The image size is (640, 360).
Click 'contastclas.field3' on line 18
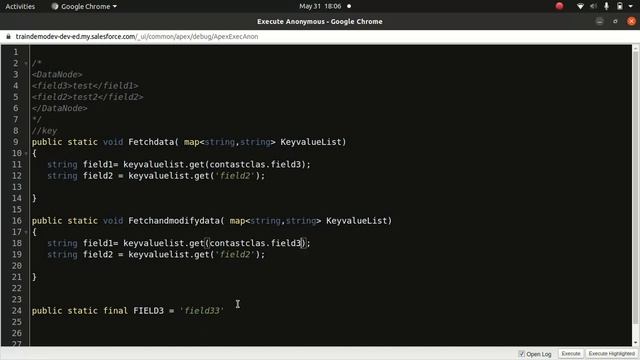[x=255, y=243]
